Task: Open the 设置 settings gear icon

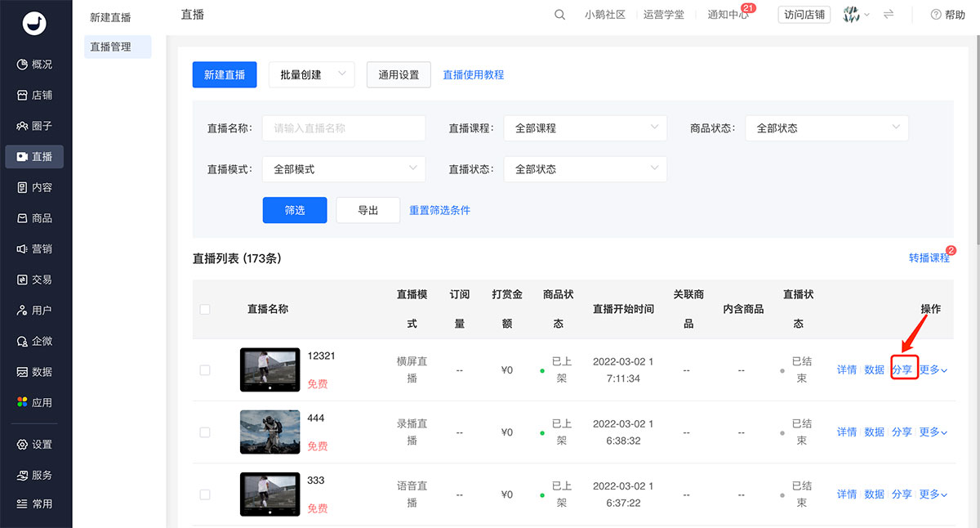Action: 23,445
